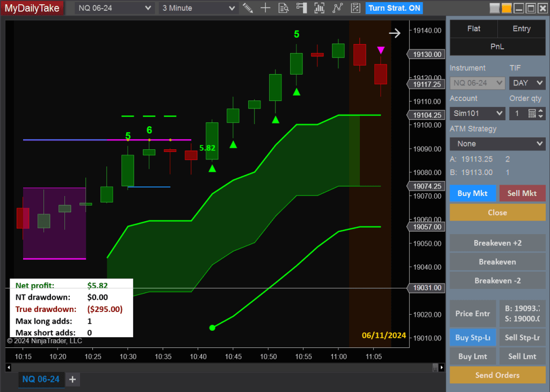Screen dimensions: 550x392
Task: Expand the 3 Minute interval dropdown
Action: pos(198,8)
